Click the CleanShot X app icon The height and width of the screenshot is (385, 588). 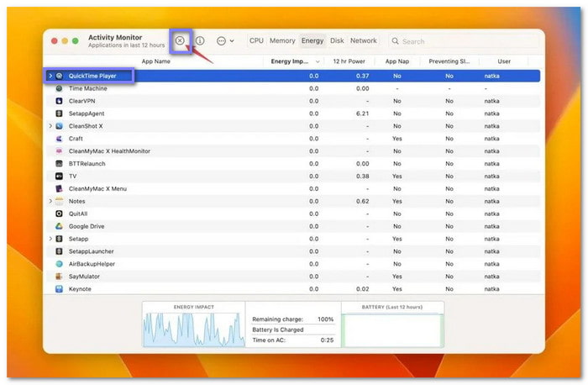60,126
